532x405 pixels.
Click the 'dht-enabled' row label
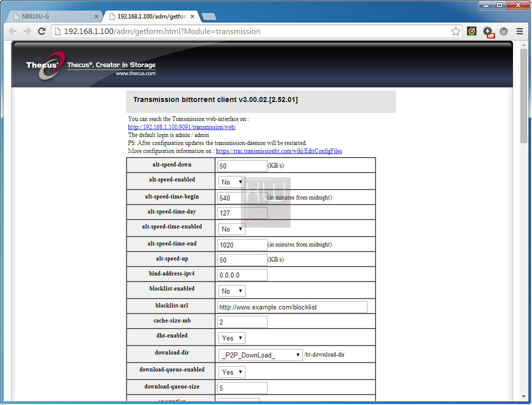point(171,335)
